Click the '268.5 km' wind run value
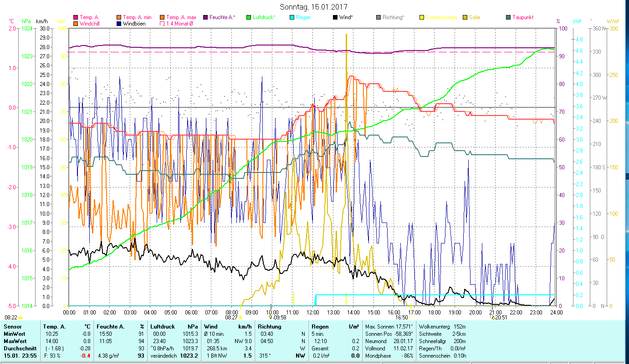629x364 pixels. click(217, 349)
